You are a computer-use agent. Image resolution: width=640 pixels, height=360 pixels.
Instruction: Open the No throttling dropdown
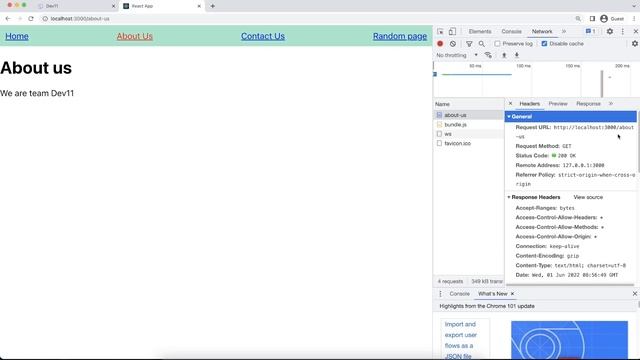click(x=457, y=55)
